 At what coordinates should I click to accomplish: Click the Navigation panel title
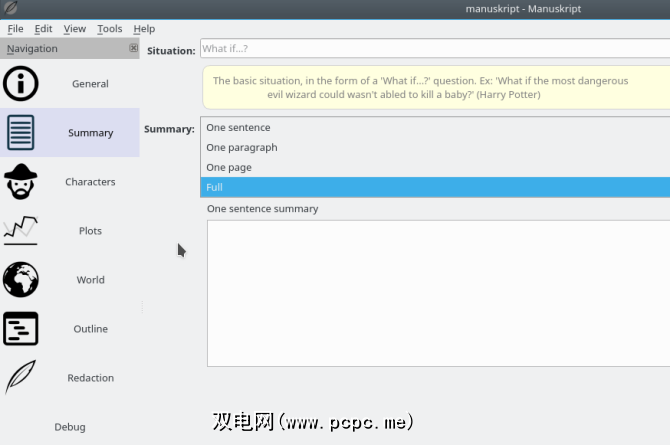[32, 48]
